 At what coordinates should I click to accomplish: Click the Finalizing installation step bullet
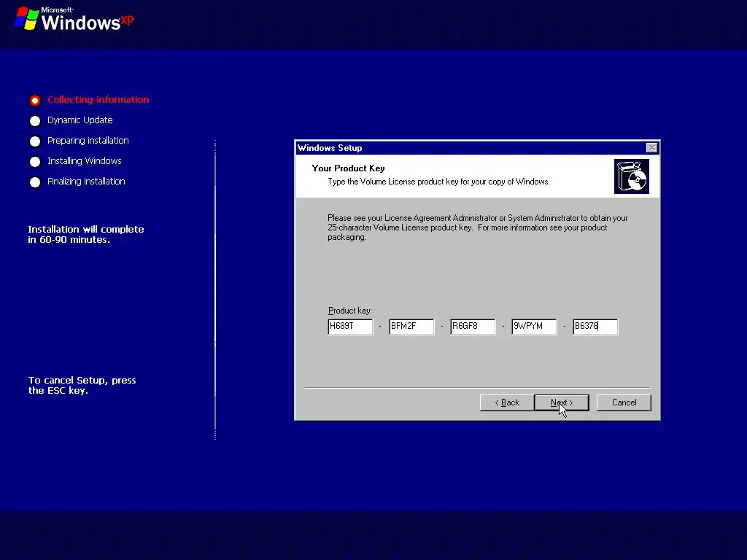point(35,182)
